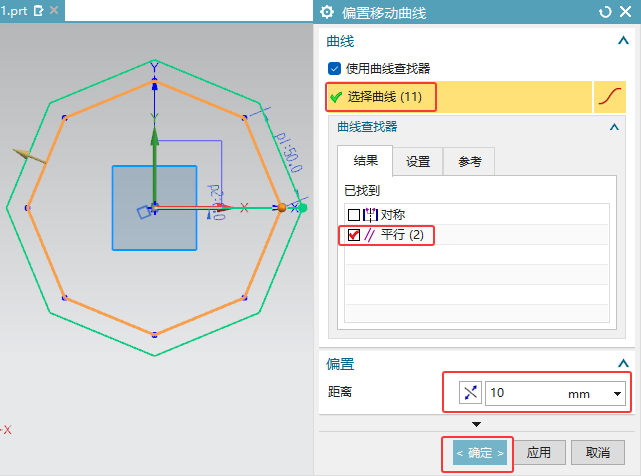
Task: Switch to the 参考 tab
Action: coord(469,162)
